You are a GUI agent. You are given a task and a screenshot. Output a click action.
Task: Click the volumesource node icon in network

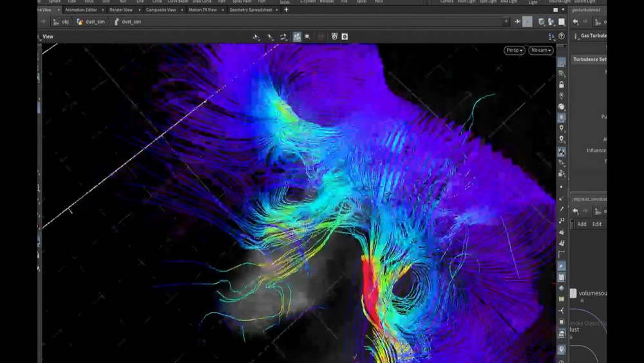point(573,293)
